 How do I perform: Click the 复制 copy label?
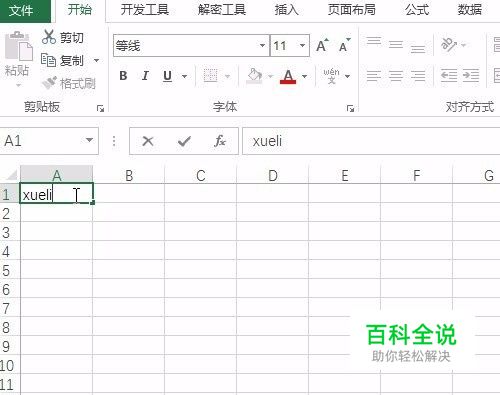pyautogui.click(x=72, y=61)
